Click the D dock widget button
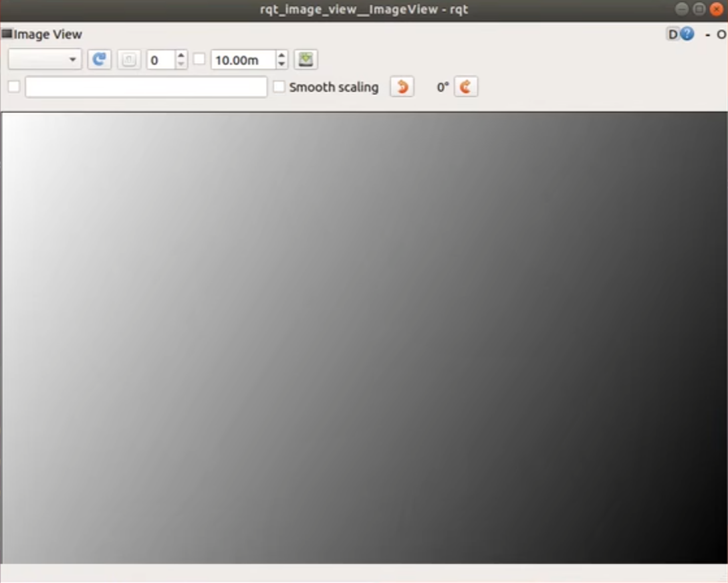 (673, 34)
